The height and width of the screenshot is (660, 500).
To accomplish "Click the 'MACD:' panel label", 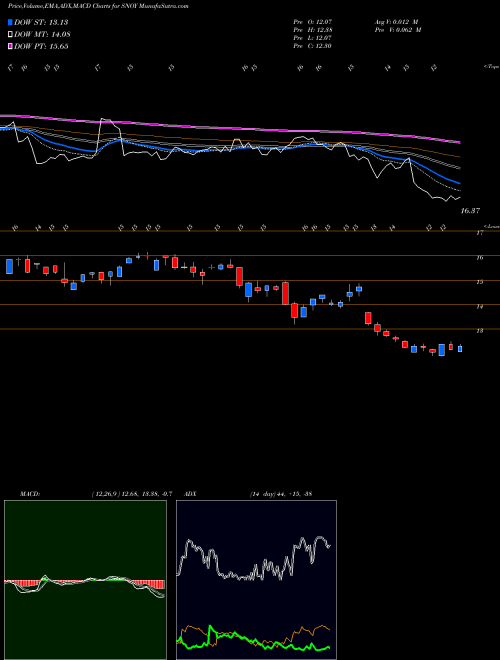I will (x=30, y=494).
